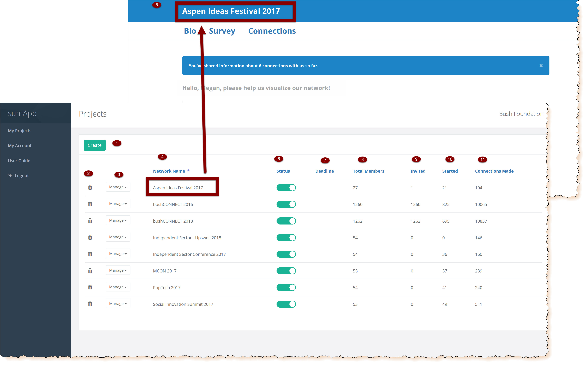Click trash icon for bushCONNECT 2018

click(x=90, y=221)
